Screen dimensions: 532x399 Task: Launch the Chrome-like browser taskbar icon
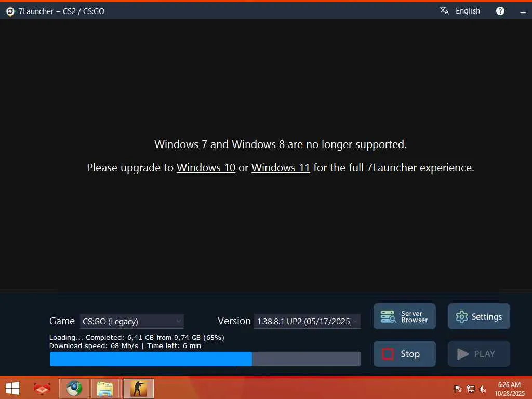pos(74,389)
